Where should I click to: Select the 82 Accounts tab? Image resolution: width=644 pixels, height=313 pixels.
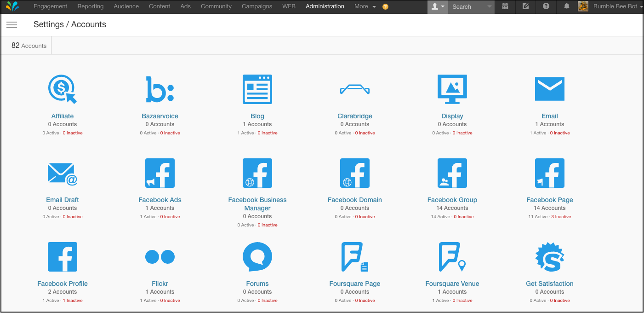(29, 46)
